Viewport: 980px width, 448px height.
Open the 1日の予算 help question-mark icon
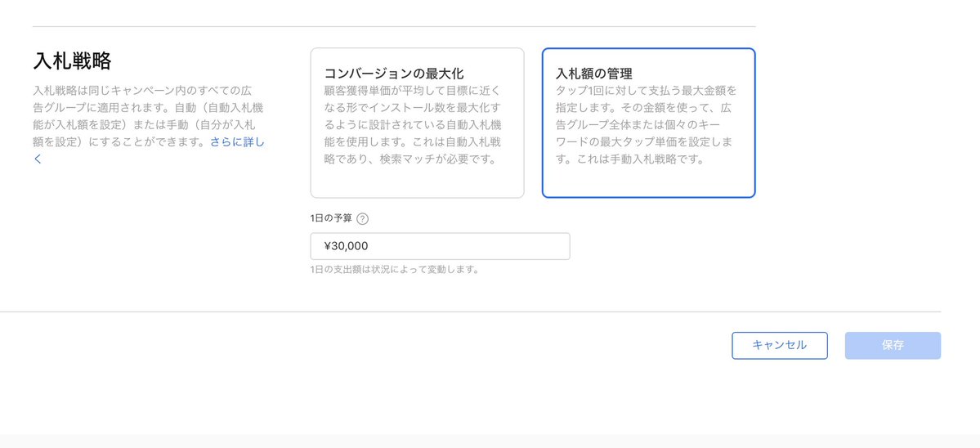click(x=363, y=219)
